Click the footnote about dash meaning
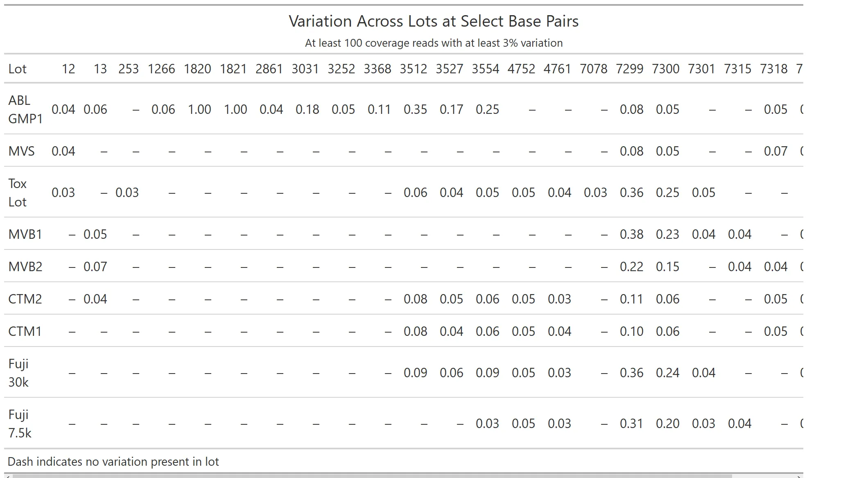868x478 pixels. (113, 462)
